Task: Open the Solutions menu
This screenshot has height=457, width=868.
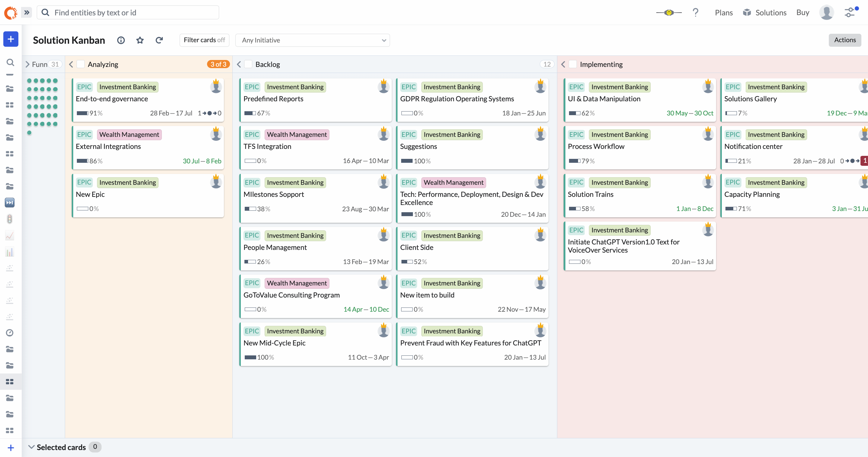Action: [x=765, y=12]
